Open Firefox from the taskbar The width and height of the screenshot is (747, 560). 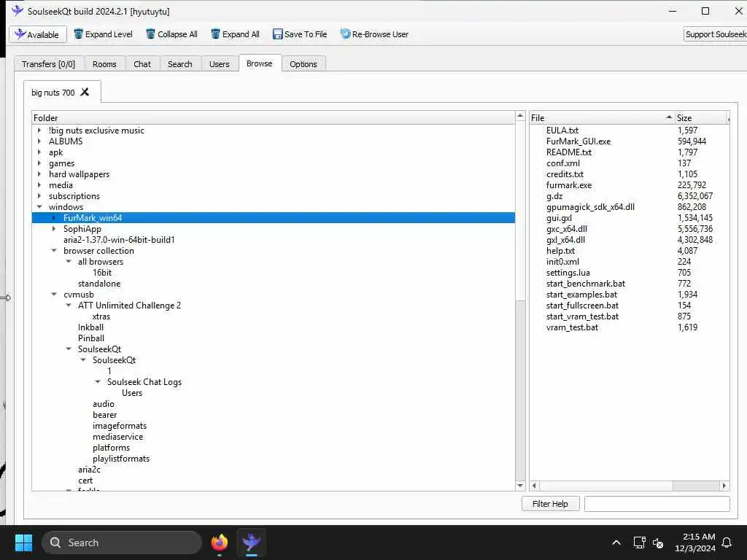click(220, 542)
